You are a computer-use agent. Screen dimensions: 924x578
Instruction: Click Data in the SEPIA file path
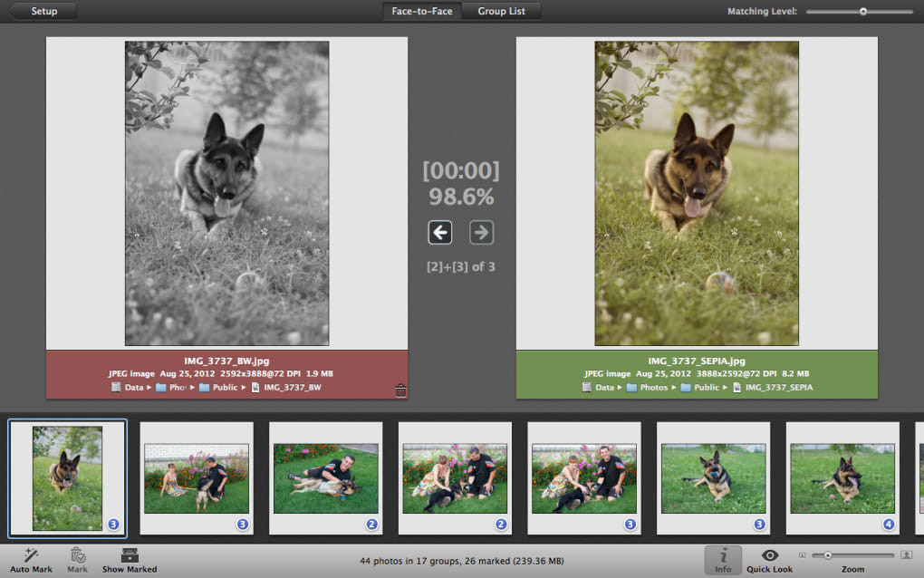(x=598, y=387)
